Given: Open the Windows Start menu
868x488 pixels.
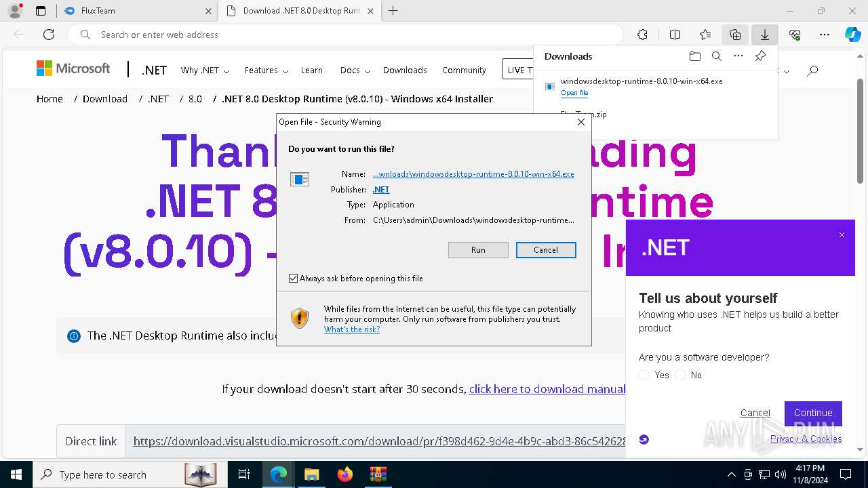Looking at the screenshot, I should (x=16, y=474).
